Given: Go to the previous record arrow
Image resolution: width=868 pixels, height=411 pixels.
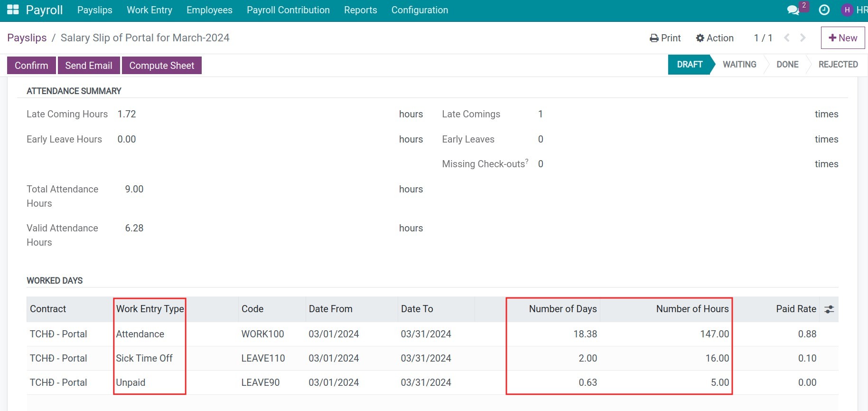Looking at the screenshot, I should [x=787, y=38].
